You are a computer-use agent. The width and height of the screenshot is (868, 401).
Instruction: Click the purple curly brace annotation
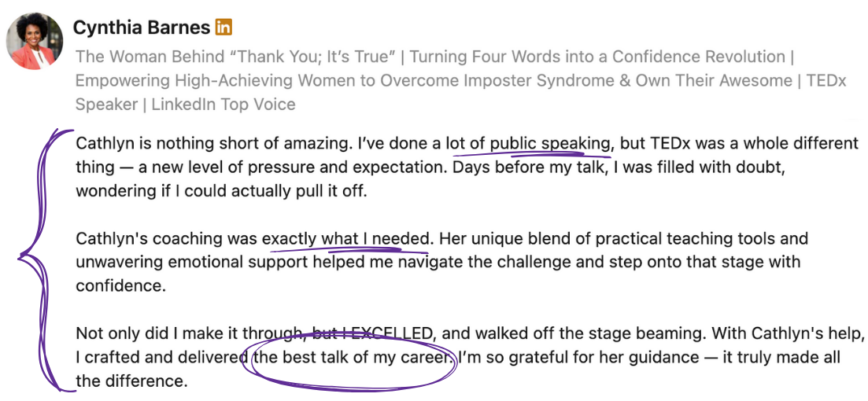(47, 260)
